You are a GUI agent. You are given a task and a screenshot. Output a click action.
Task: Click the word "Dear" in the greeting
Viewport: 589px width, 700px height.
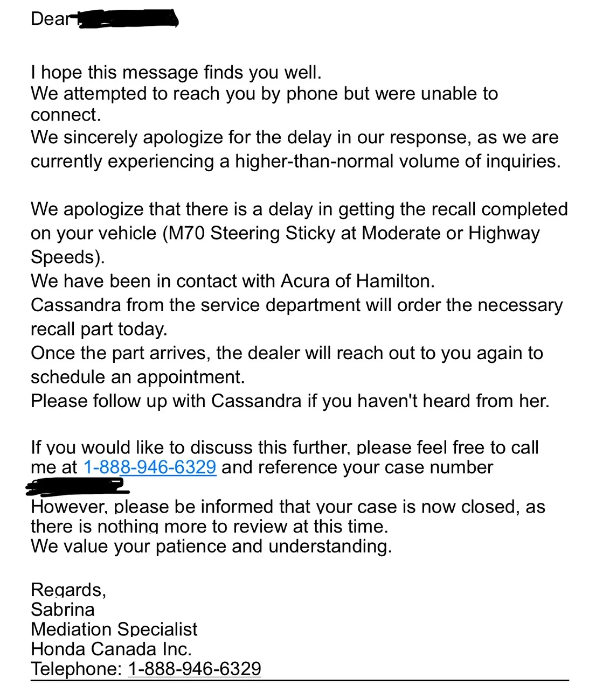pyautogui.click(x=50, y=19)
